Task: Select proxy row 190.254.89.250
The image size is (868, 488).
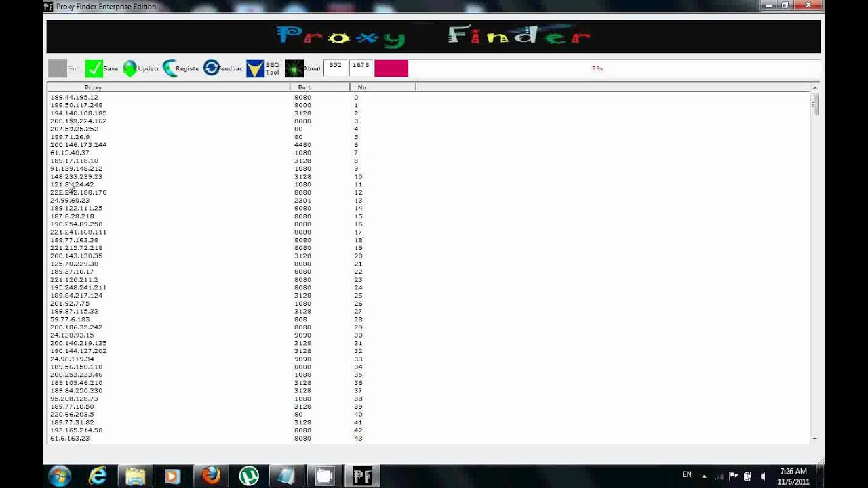Action: click(x=76, y=224)
